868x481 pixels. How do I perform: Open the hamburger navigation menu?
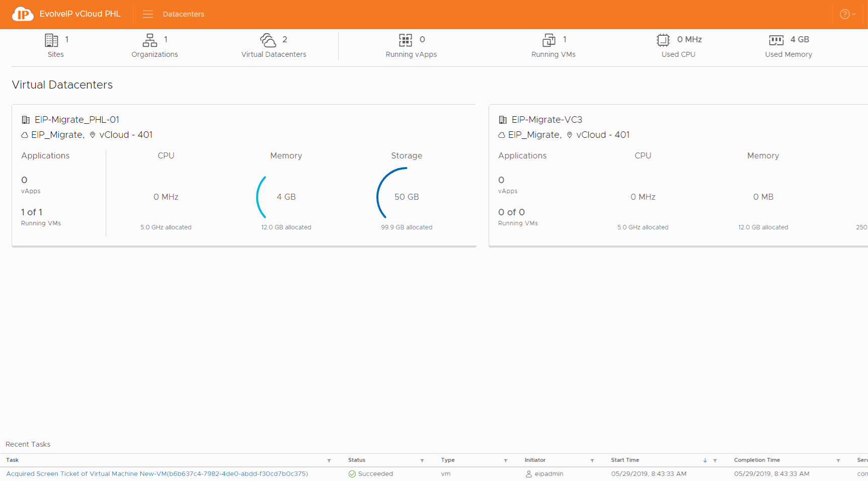click(147, 14)
